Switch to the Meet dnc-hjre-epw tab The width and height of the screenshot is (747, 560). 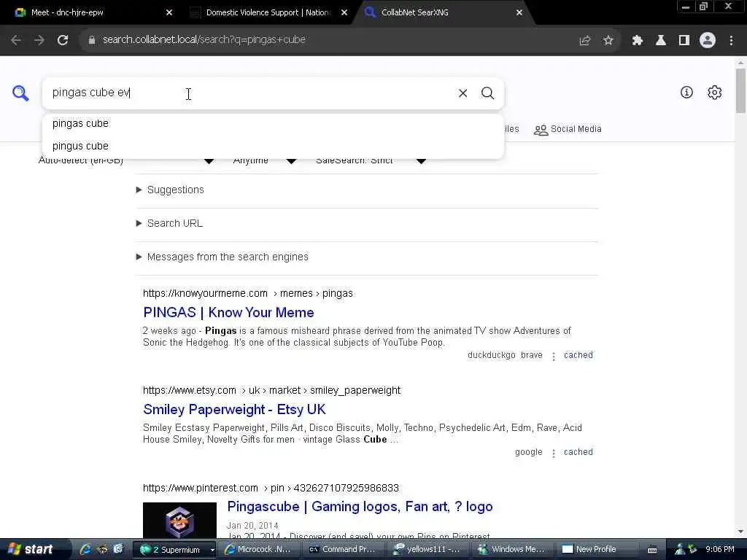pyautogui.click(x=93, y=12)
